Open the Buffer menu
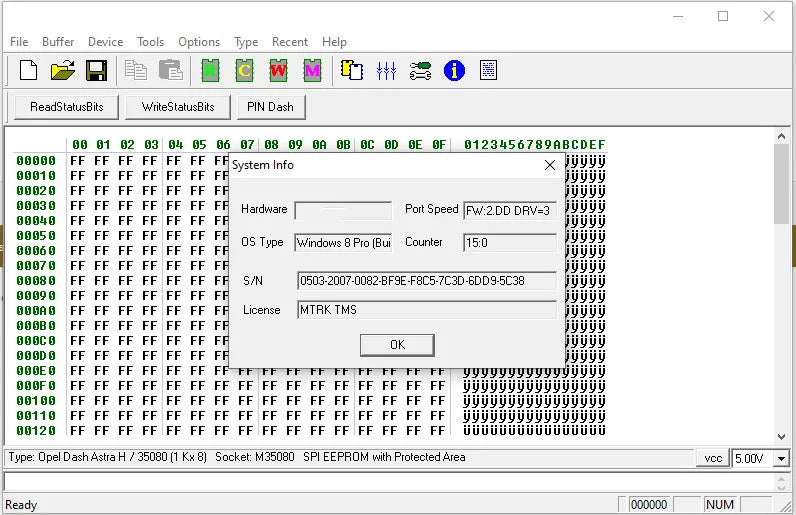The image size is (796, 515). (x=58, y=42)
